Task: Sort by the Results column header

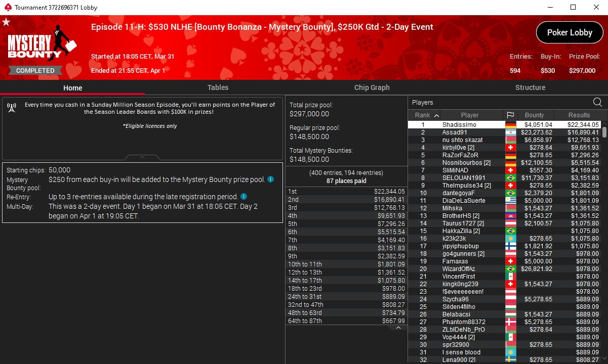Action: tap(579, 115)
